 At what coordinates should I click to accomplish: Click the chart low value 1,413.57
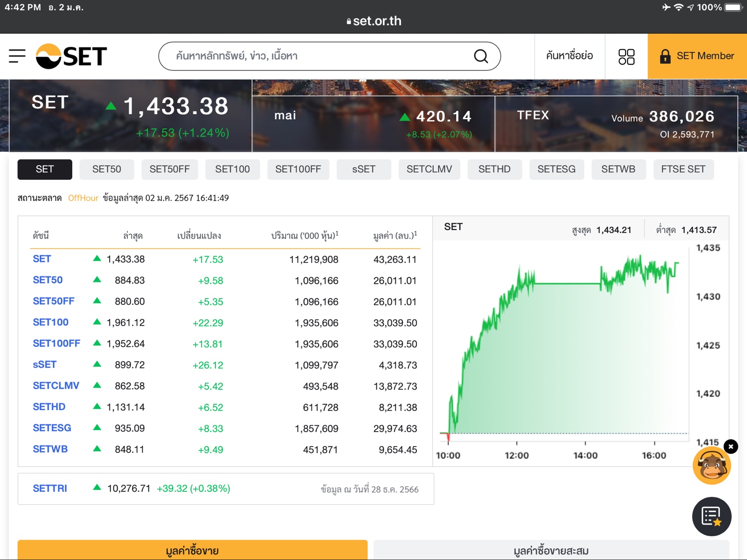(699, 230)
